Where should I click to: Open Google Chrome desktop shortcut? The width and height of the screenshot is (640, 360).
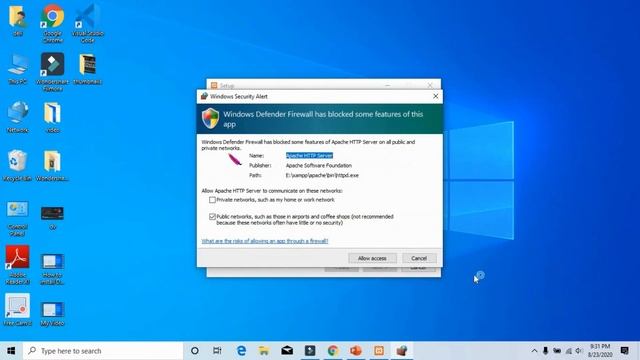tap(52, 23)
